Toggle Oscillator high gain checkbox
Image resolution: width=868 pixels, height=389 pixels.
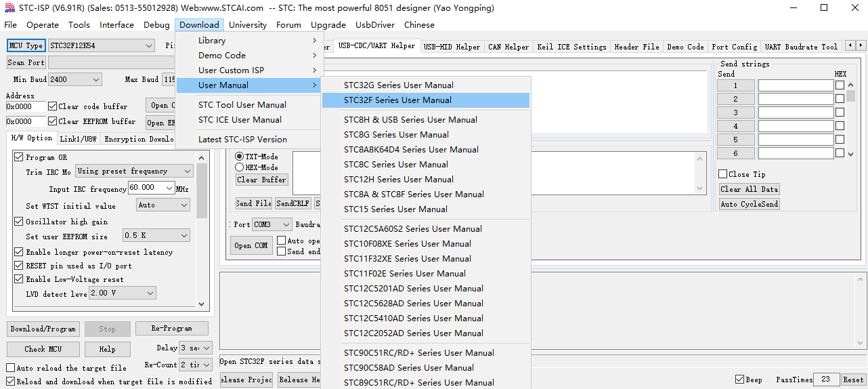pyautogui.click(x=19, y=222)
